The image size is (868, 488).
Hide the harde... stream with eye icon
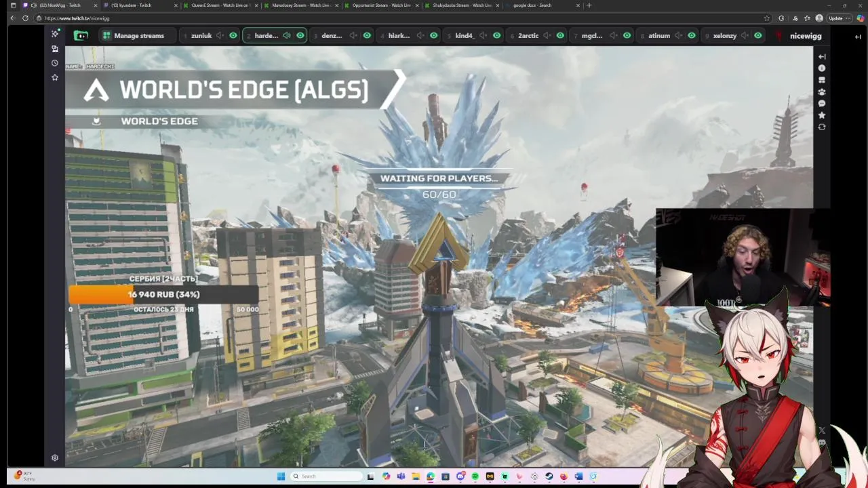point(300,35)
